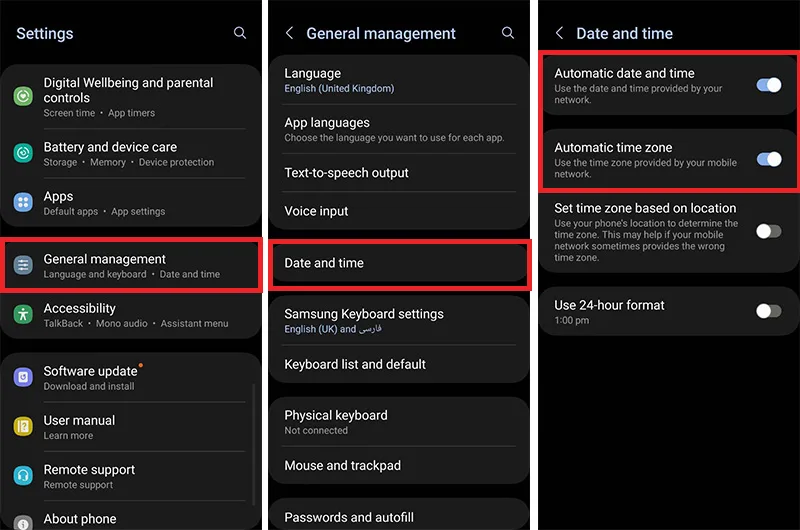The width and height of the screenshot is (800, 530).
Task: Open Passwords and autofill
Action: (x=399, y=517)
